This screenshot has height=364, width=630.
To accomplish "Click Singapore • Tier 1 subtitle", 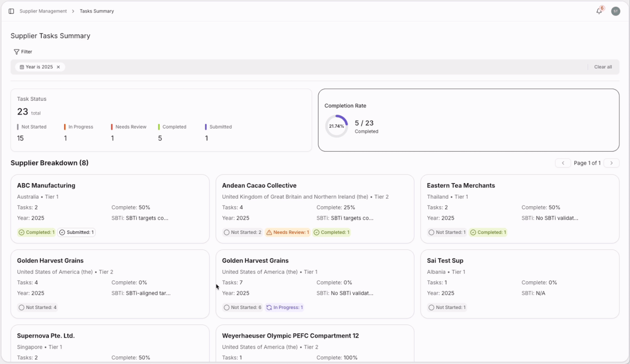I will point(39,347).
